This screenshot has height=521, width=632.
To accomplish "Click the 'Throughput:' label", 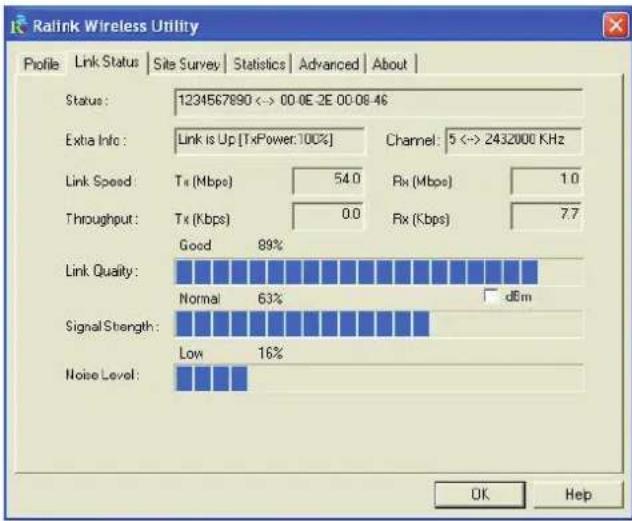I will [102, 219].
